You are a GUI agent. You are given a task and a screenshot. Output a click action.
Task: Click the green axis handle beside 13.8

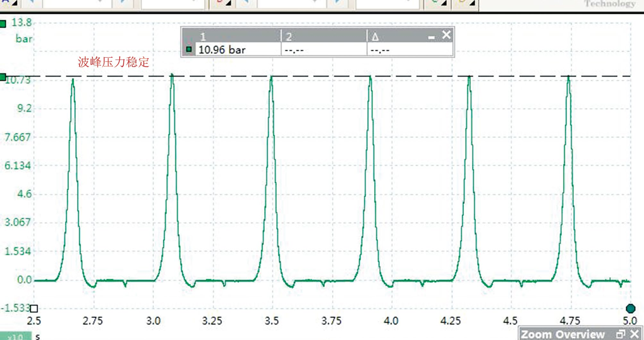pyautogui.click(x=3, y=24)
